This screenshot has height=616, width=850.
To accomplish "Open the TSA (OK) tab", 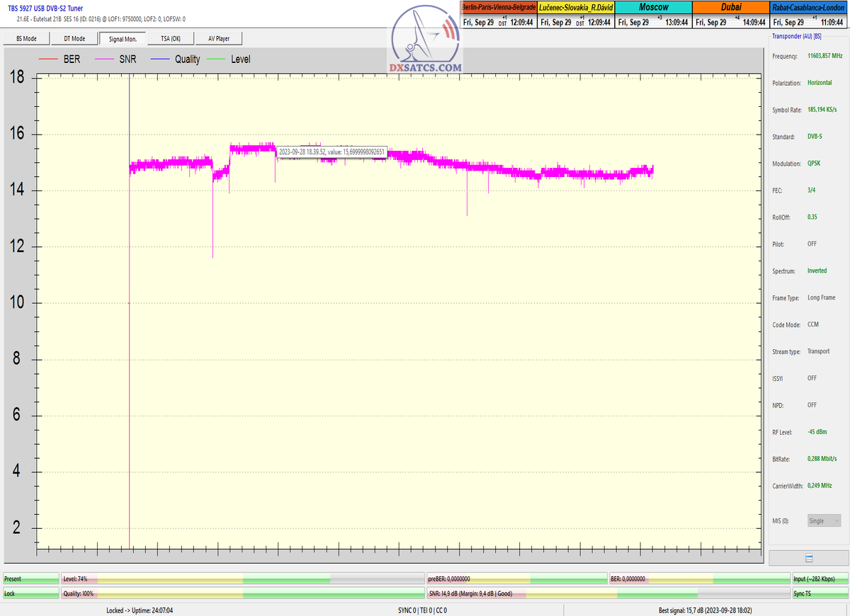I will [x=171, y=38].
